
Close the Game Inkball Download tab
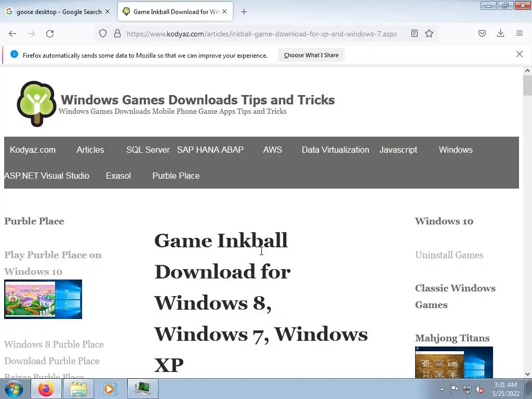224,11
